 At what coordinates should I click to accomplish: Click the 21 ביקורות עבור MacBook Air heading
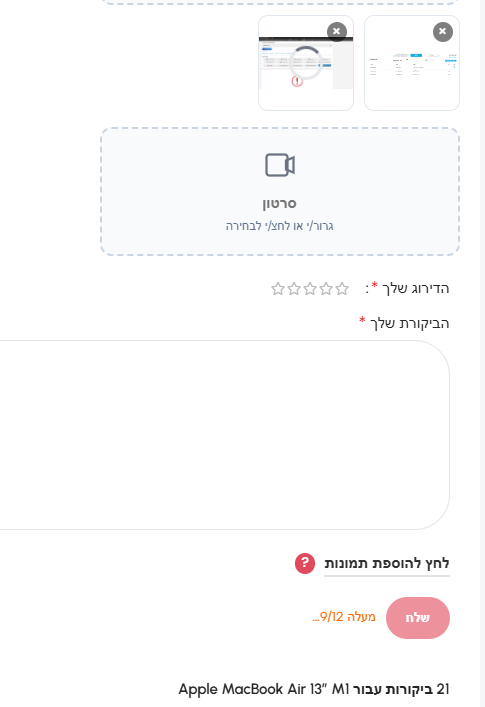314,689
